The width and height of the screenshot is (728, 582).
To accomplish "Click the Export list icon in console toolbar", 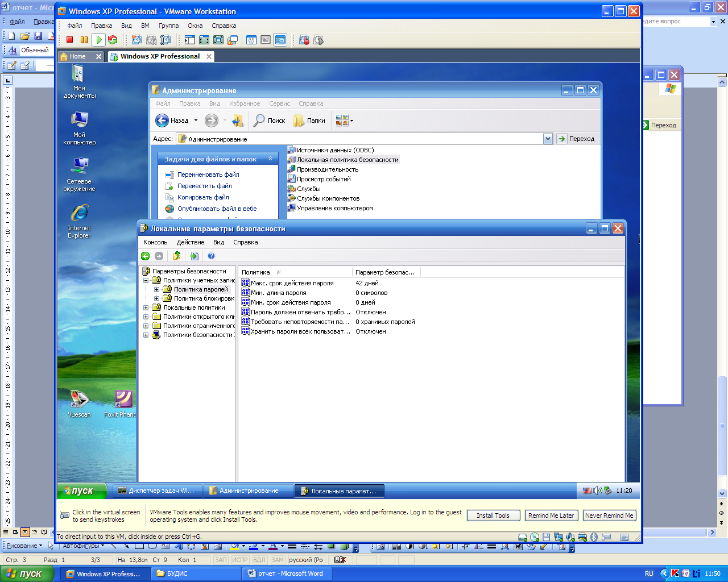I will click(195, 256).
